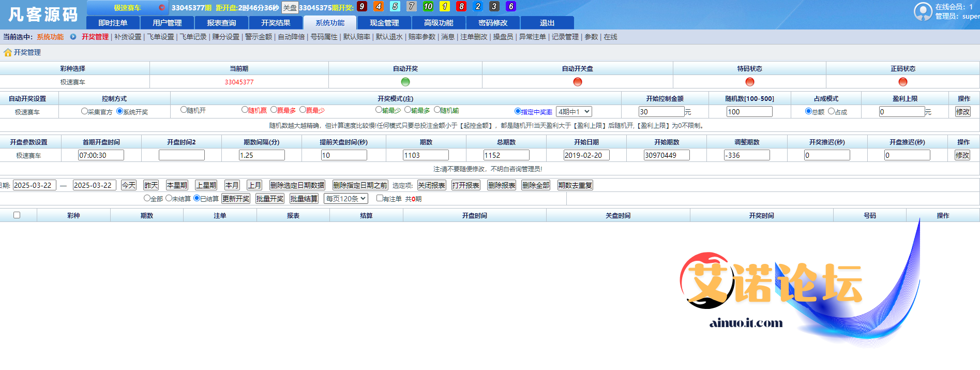Choose the 随机开 draw mode
The image size is (980, 370).
[x=184, y=110]
